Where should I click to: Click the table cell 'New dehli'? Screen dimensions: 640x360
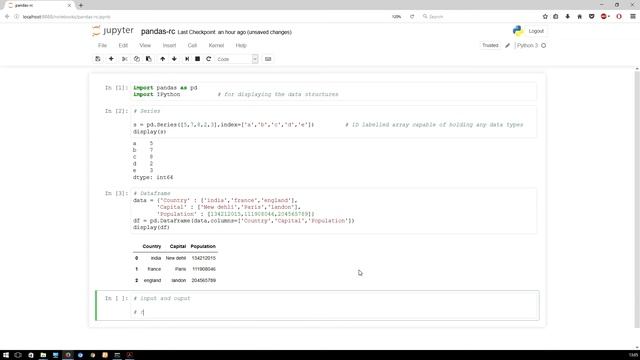pyautogui.click(x=176, y=258)
